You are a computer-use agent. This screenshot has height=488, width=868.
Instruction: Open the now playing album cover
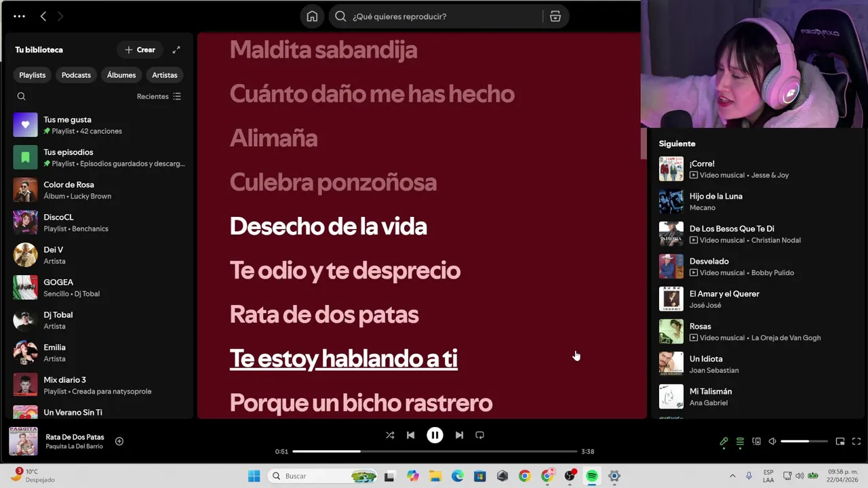click(23, 441)
